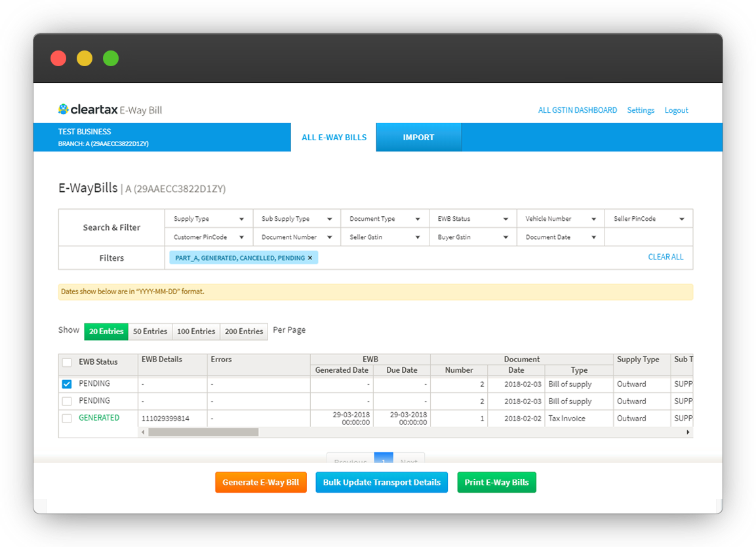
Task: Click the red window close dot
Action: (58, 58)
